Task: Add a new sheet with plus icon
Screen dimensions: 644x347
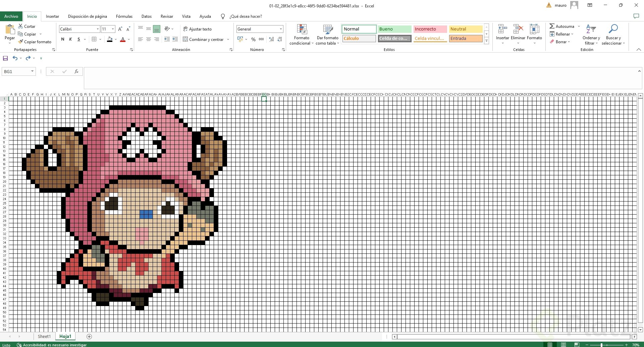Action: point(89,336)
